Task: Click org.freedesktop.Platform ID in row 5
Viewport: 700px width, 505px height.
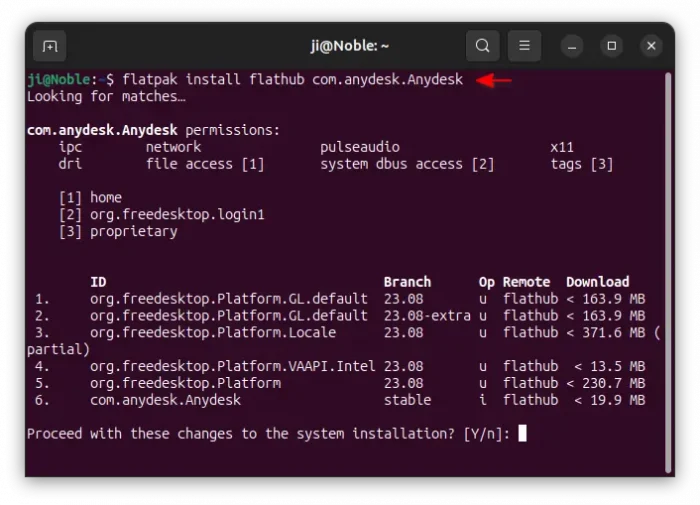Action: 185,383
